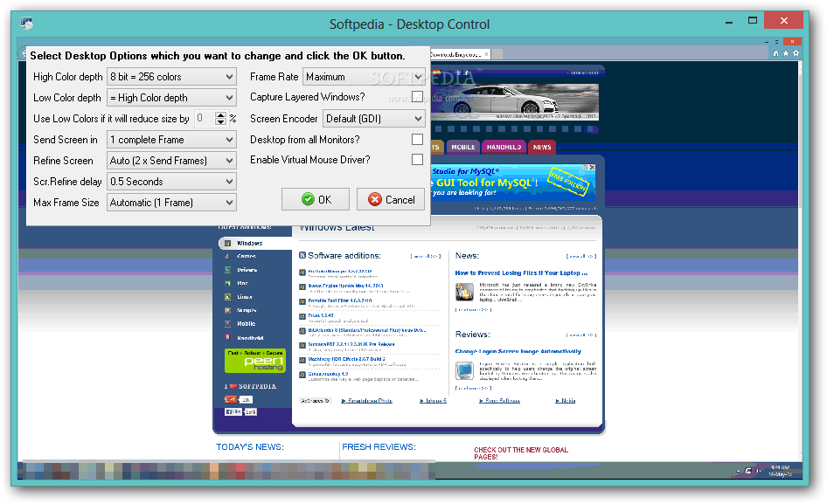The height and width of the screenshot is (504, 827).
Task: Click the see all link beside Software additions
Action: (425, 256)
